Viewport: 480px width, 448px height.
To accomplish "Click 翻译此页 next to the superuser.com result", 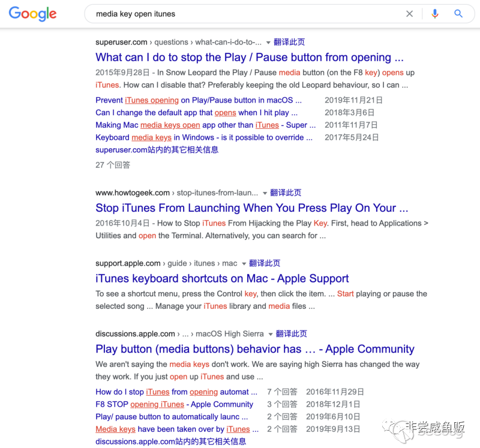I will coord(289,42).
